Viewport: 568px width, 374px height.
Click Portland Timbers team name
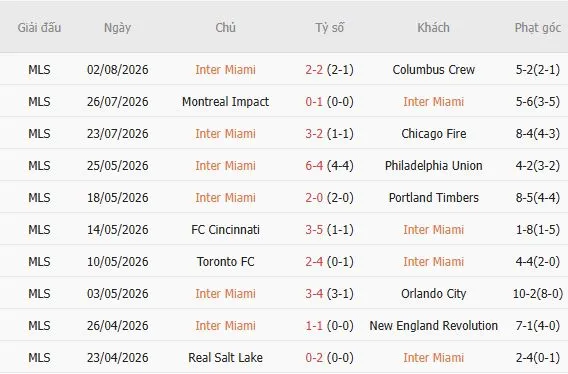click(x=434, y=198)
